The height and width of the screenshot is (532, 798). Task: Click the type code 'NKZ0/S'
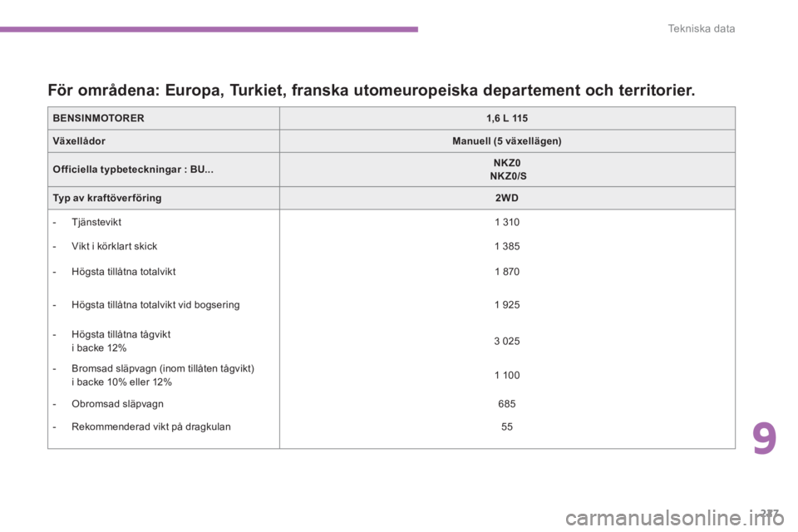(508, 176)
